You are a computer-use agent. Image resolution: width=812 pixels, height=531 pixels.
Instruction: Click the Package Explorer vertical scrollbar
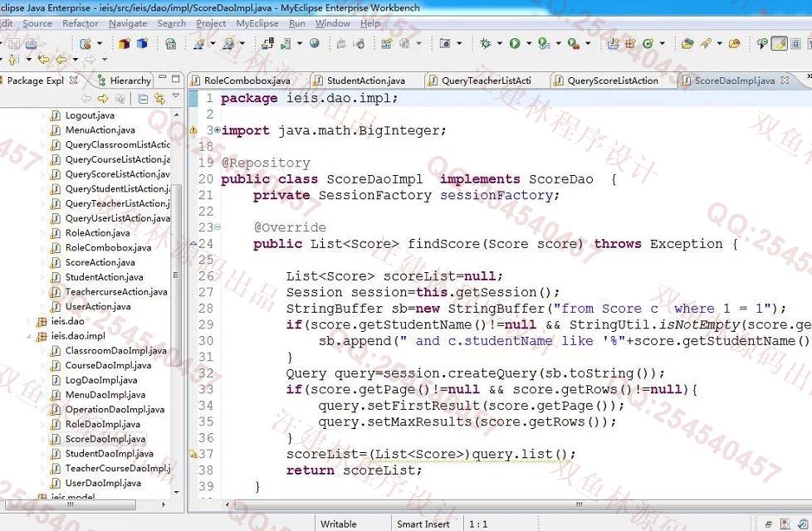(176, 277)
